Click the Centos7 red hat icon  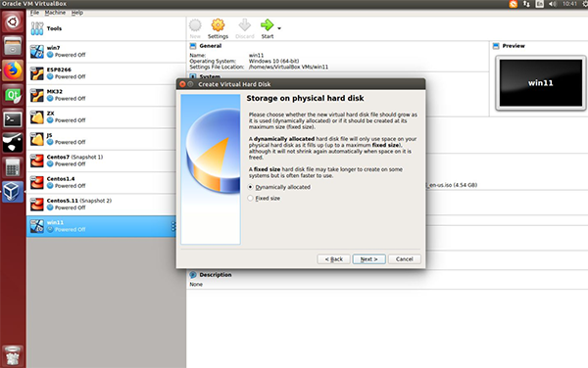tap(37, 161)
